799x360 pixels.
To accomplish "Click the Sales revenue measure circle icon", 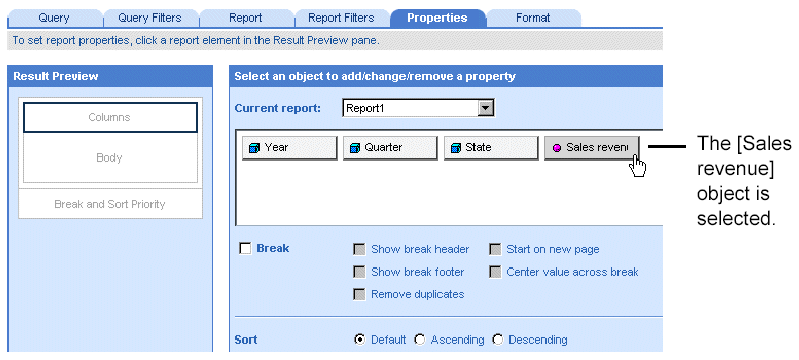I will tap(557, 148).
